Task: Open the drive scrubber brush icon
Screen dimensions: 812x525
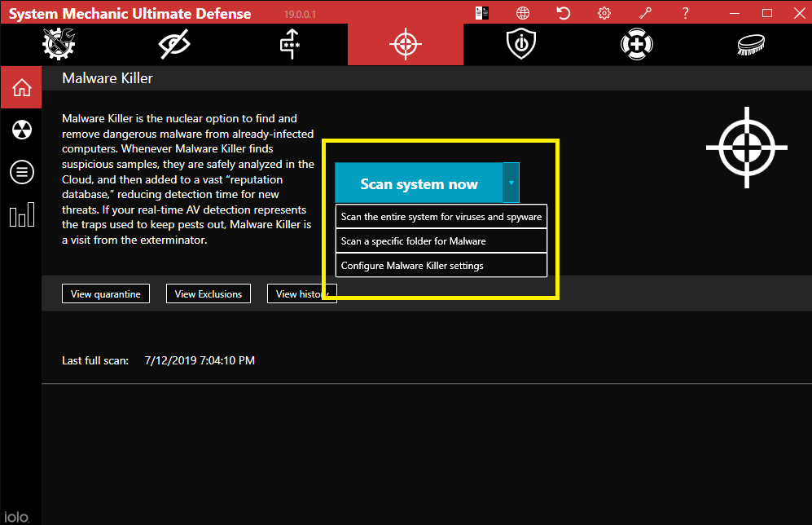Action: (x=751, y=45)
